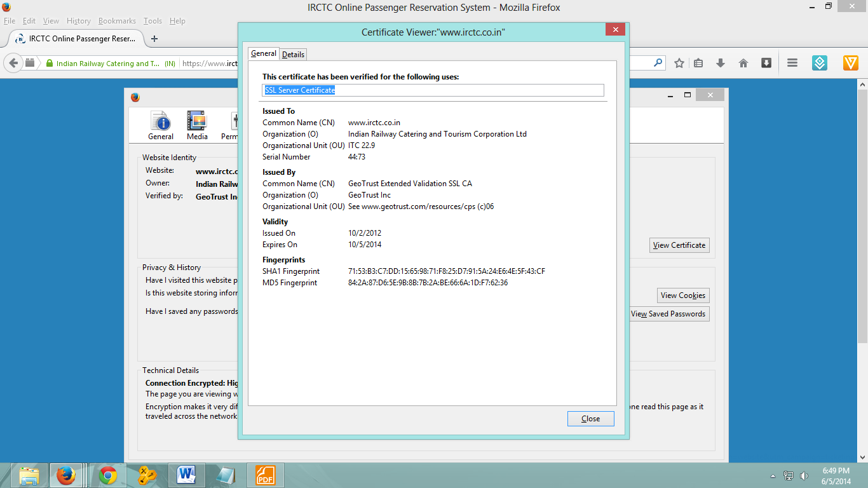
Task: Click browser vertical scrollbar down arrow
Action: pyautogui.click(x=863, y=457)
